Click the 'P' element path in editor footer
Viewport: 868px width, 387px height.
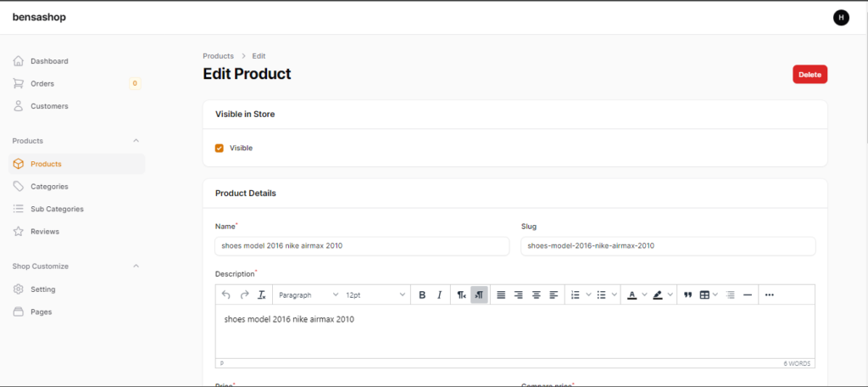tap(222, 364)
